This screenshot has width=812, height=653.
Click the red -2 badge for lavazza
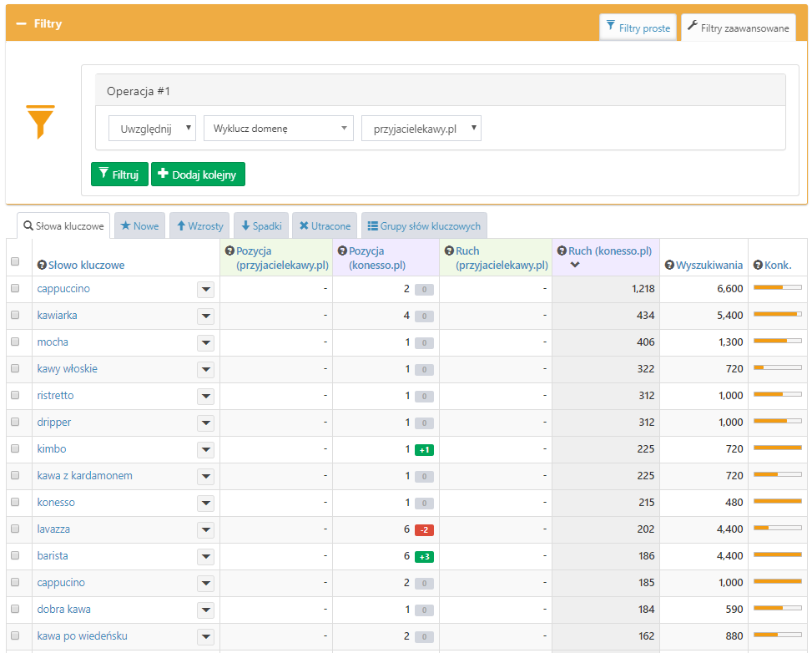pyautogui.click(x=424, y=530)
